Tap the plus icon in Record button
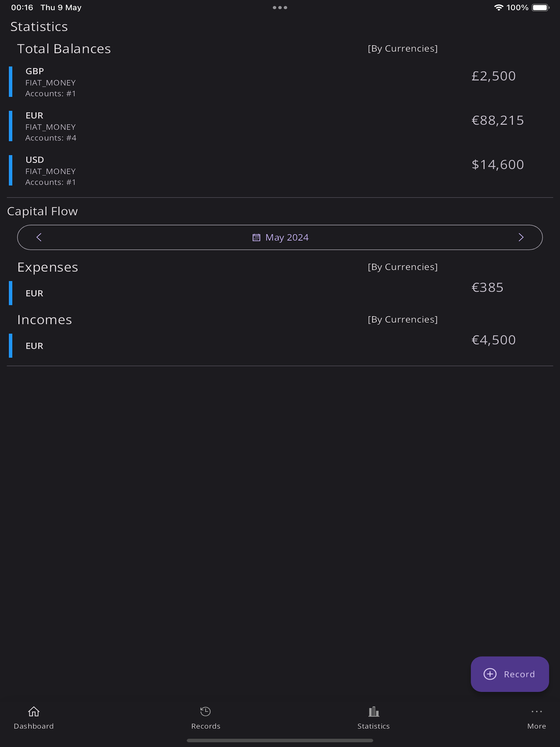Viewport: 560px width, 747px height. pyautogui.click(x=490, y=674)
